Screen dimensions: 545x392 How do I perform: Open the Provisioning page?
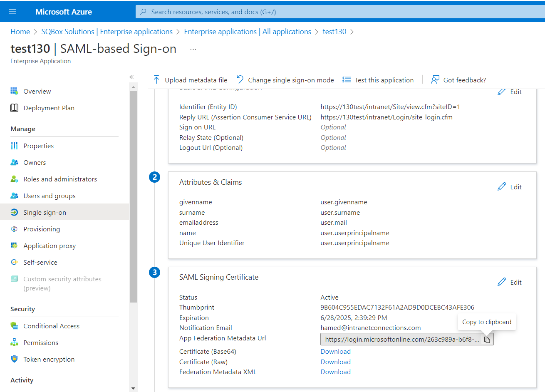42,229
